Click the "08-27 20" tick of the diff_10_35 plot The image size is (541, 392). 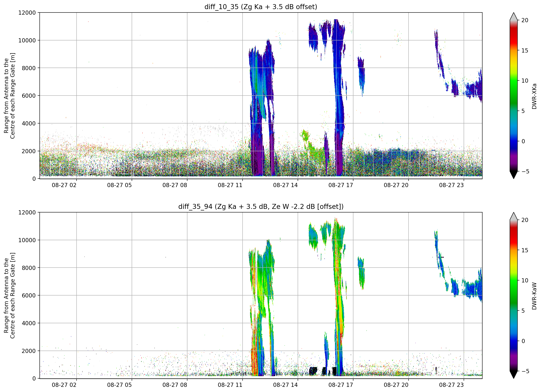pyautogui.click(x=396, y=185)
